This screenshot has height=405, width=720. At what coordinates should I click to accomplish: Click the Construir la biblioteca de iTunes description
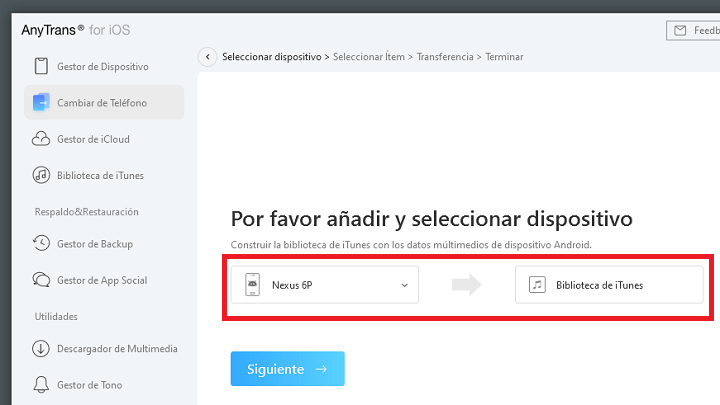411,245
